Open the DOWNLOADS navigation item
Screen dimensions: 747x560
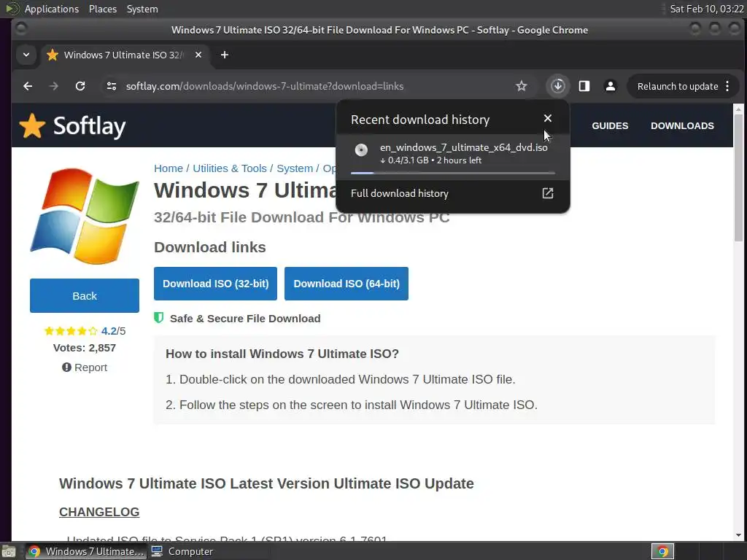(682, 125)
